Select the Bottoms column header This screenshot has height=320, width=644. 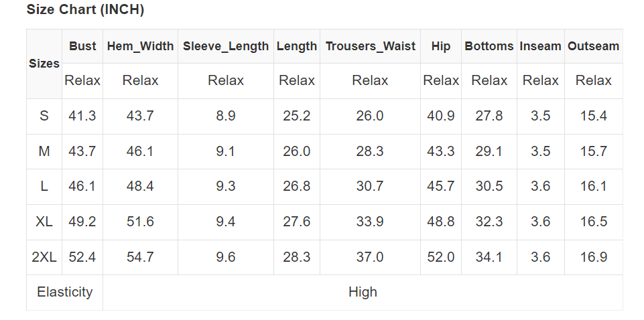pyautogui.click(x=489, y=46)
